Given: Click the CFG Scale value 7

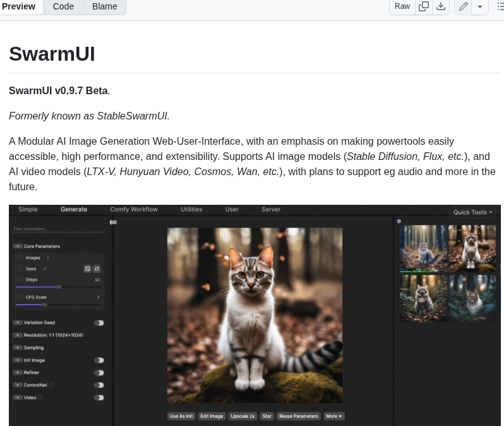Looking at the screenshot, I should (x=99, y=298).
